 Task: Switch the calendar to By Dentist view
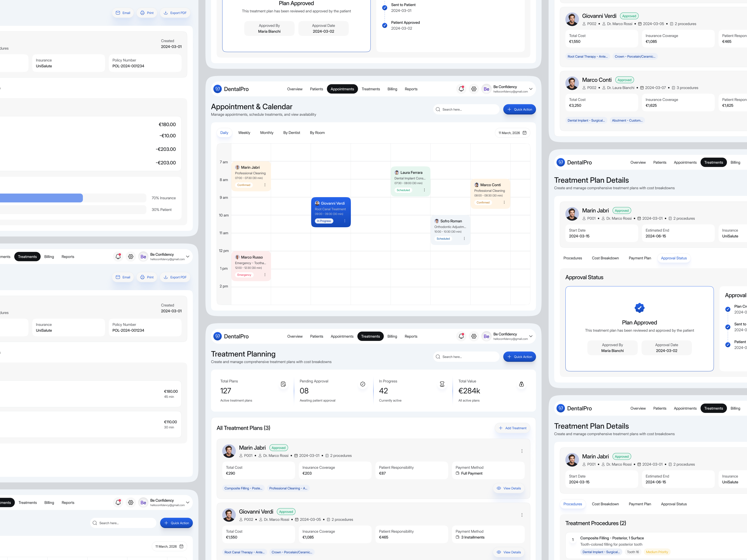coord(291,132)
